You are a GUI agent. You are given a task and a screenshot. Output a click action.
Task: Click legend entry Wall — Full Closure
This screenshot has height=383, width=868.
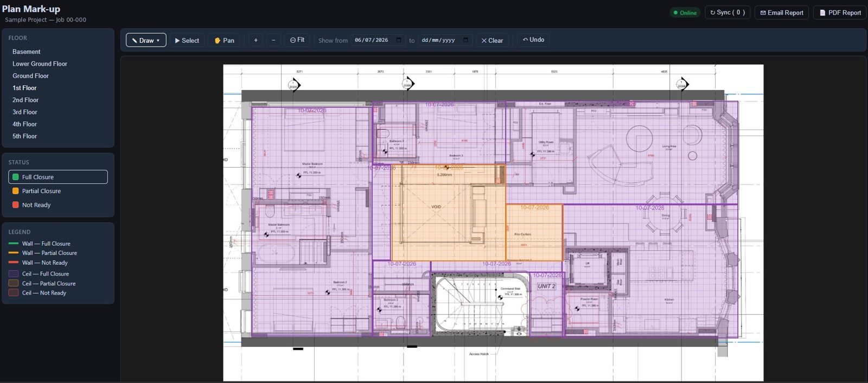(40, 244)
